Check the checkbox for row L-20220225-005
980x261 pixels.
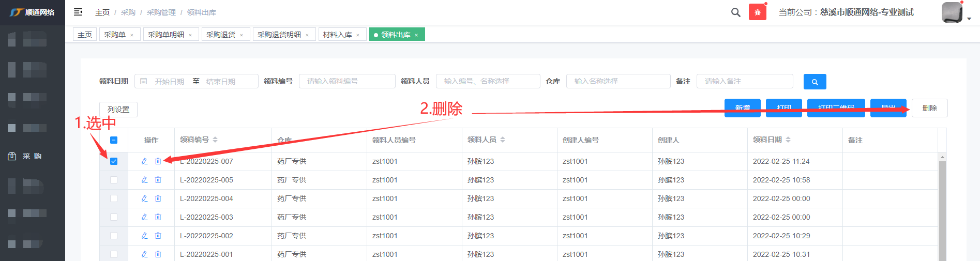click(114, 180)
